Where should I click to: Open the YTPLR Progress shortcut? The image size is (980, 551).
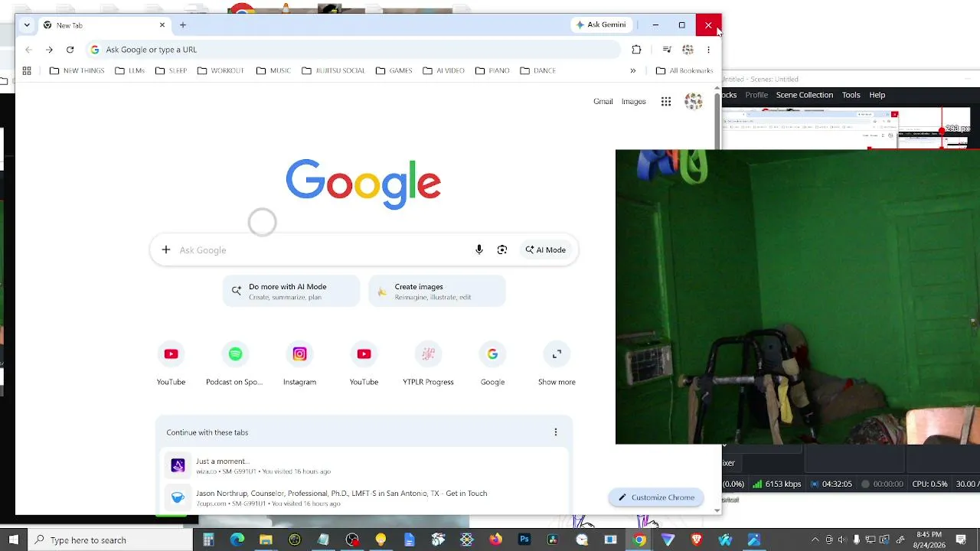click(428, 364)
